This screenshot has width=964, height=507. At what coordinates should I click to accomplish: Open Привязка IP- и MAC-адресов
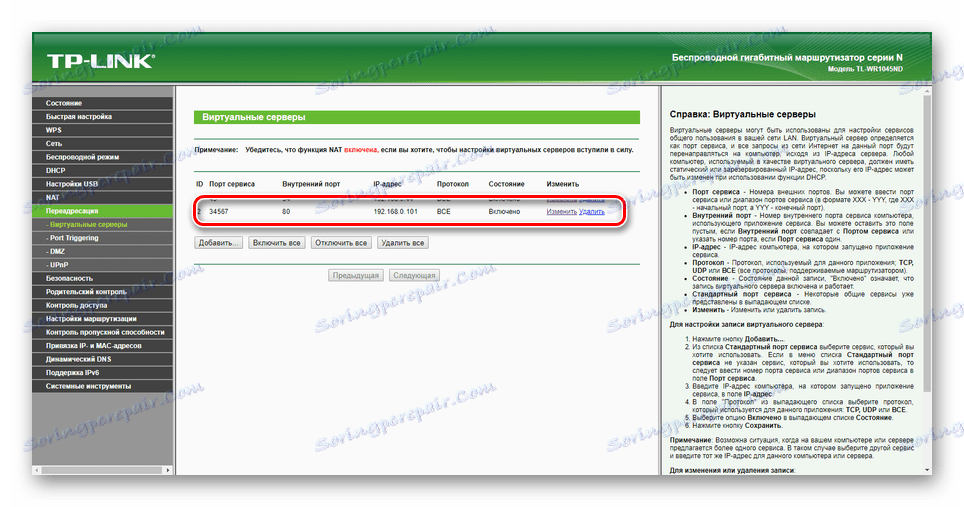click(x=103, y=346)
